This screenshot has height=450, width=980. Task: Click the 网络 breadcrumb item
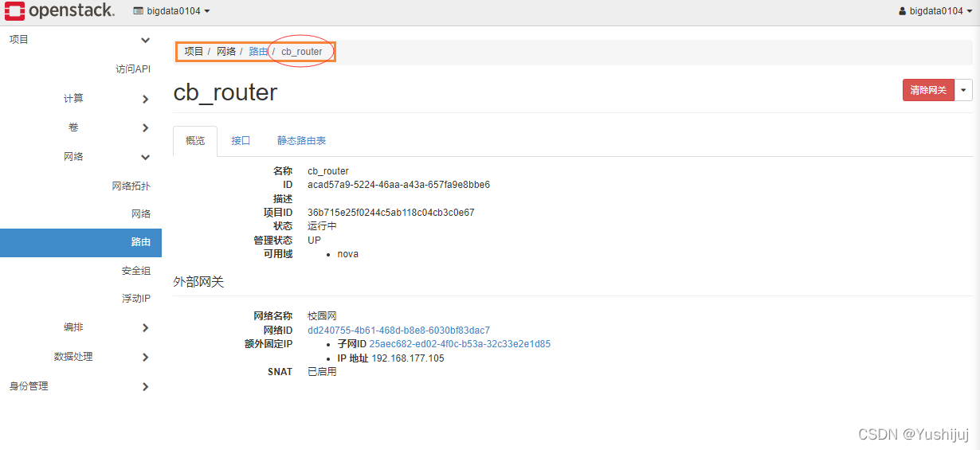[226, 52]
